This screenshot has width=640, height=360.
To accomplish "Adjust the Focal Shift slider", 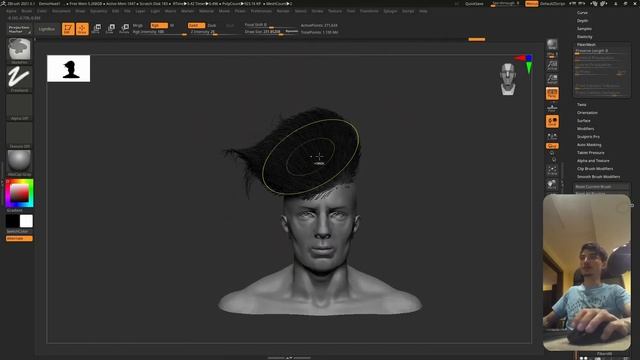I will click(x=270, y=25).
